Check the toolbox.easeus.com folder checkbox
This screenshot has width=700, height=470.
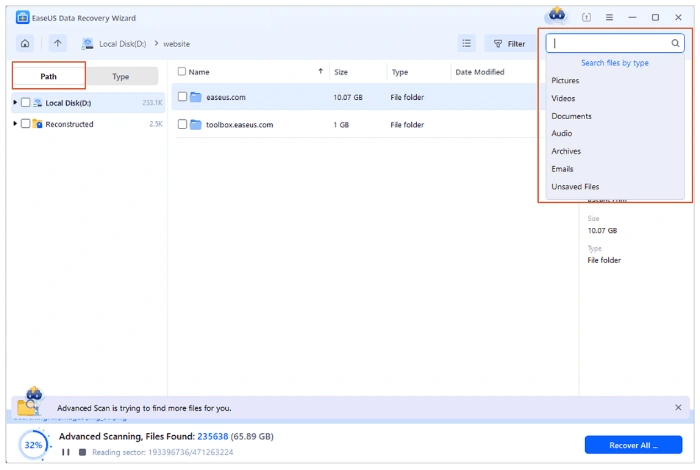pos(182,124)
